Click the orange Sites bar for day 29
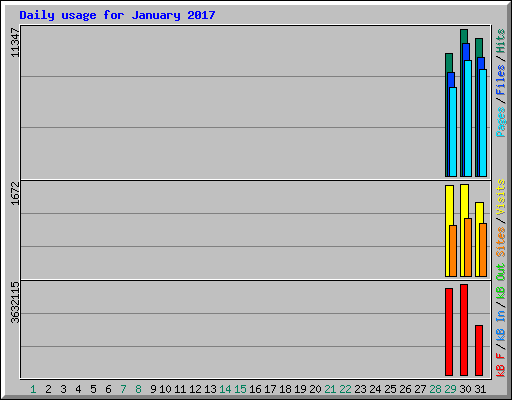The height and width of the screenshot is (400, 512). pyautogui.click(x=453, y=251)
